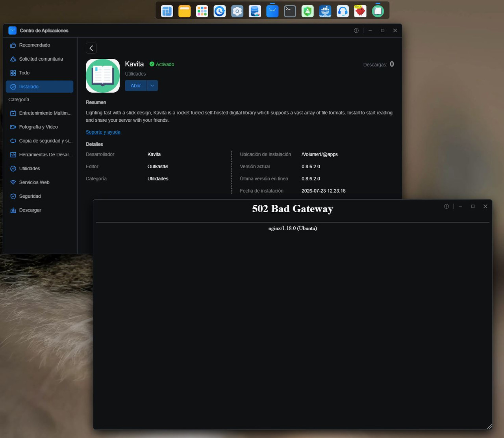The width and height of the screenshot is (504, 438).
Task: Open help in the 502 Bad Gateway window
Action: pos(447,206)
